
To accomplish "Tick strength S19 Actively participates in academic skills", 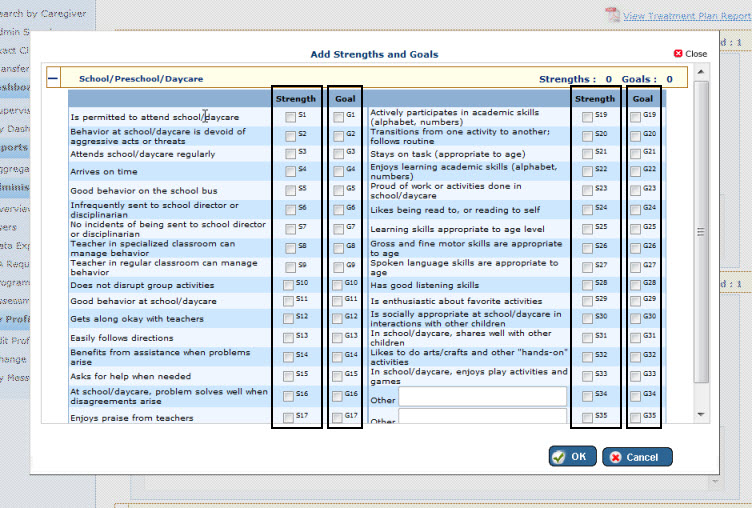I will coord(588,117).
